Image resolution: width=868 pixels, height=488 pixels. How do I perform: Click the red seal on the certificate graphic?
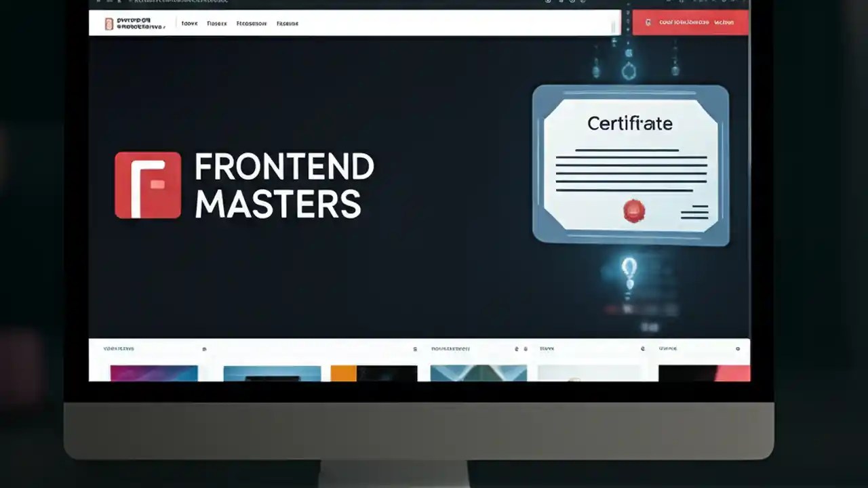point(633,211)
